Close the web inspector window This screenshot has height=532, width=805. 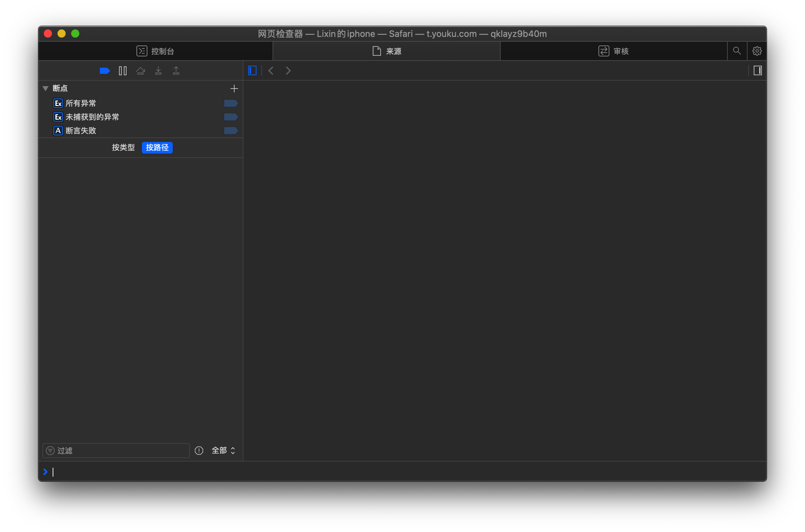[48, 34]
